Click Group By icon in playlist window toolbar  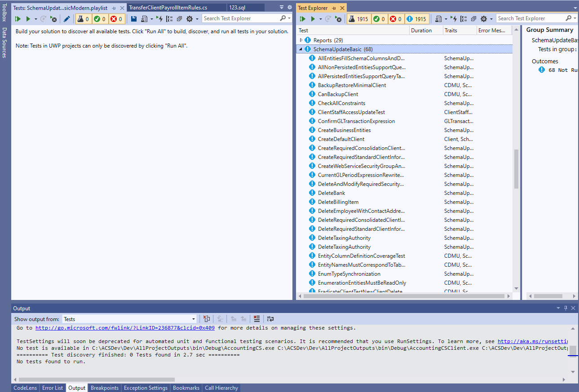[x=169, y=19]
